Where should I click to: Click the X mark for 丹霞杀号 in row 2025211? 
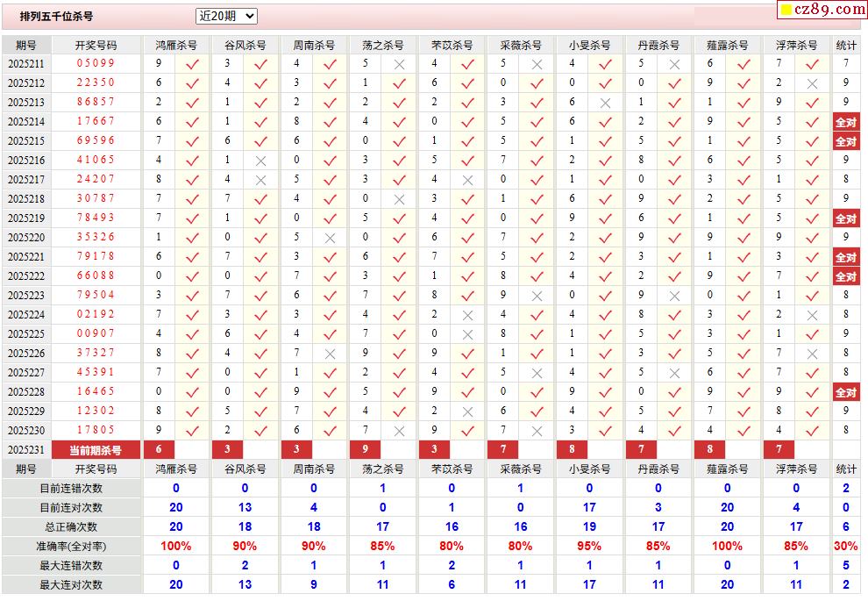[674, 65]
